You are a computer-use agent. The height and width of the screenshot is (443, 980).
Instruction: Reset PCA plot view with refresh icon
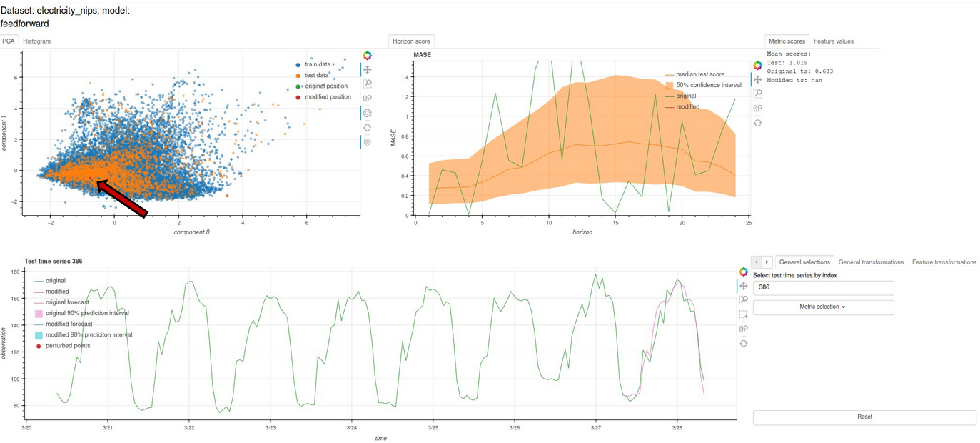tap(367, 128)
